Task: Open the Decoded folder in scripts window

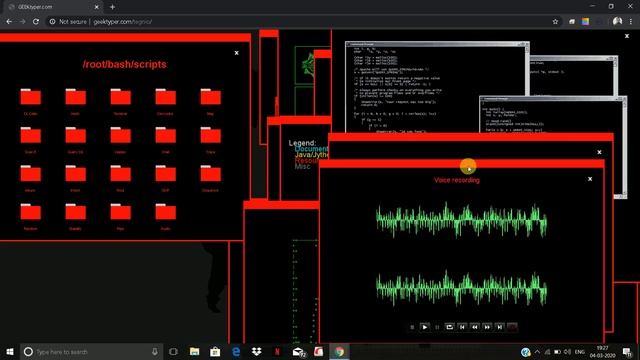Action: point(165,97)
